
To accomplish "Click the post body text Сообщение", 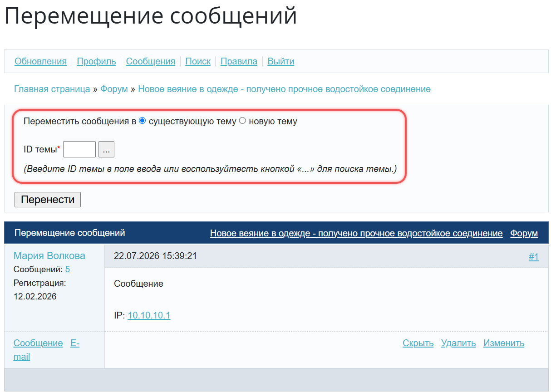I will (138, 284).
